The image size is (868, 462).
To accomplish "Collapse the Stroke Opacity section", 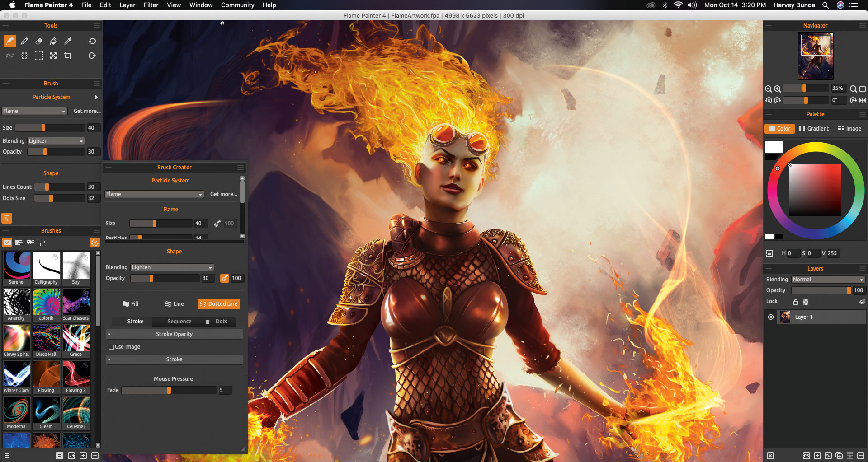I will [x=174, y=334].
